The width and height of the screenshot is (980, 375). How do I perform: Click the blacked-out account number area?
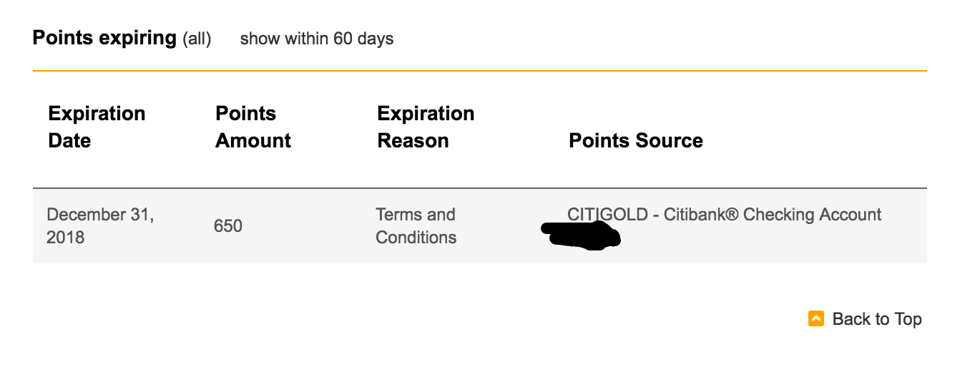click(581, 236)
